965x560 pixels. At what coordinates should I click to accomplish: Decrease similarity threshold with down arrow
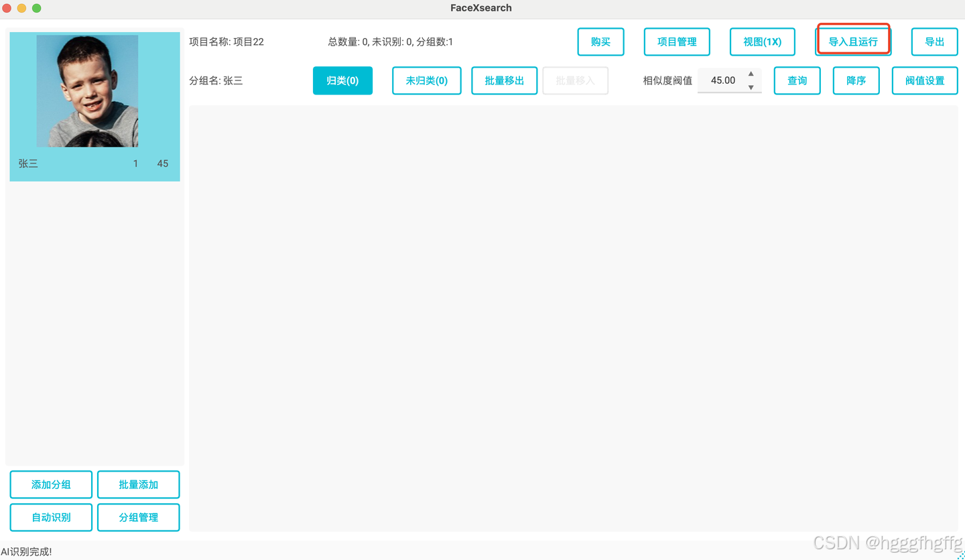pyautogui.click(x=751, y=87)
